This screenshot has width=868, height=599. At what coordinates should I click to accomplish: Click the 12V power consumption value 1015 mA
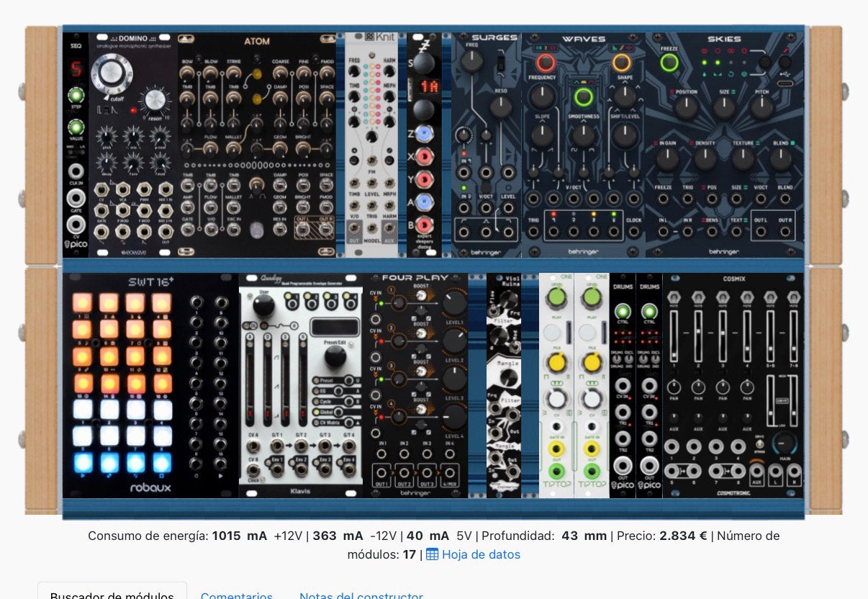pyautogui.click(x=239, y=536)
